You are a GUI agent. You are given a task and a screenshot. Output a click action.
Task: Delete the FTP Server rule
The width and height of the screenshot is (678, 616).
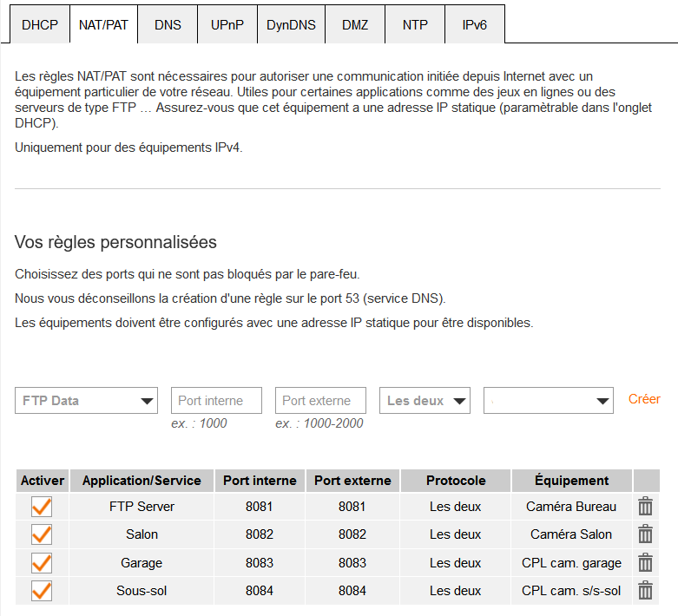point(645,507)
